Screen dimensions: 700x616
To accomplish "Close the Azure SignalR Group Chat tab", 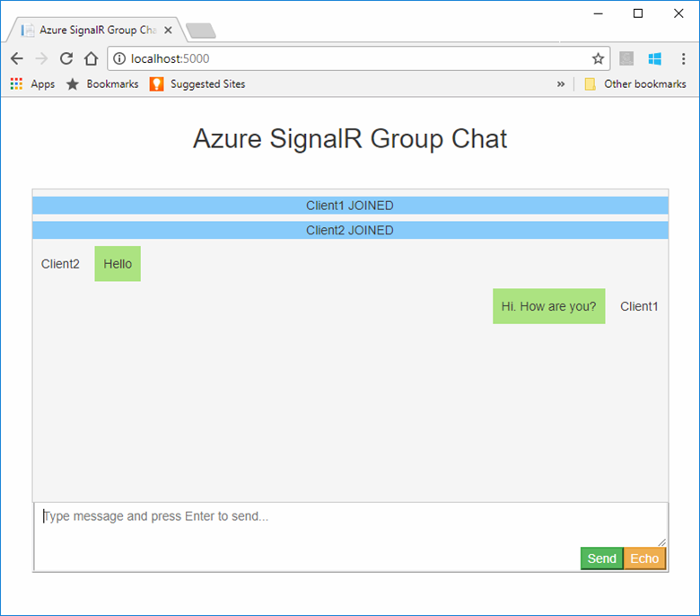I will [x=168, y=30].
